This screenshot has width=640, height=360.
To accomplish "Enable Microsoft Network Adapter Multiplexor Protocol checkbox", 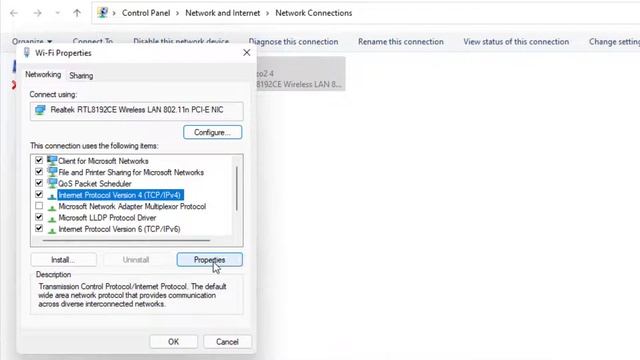I will (x=39, y=206).
